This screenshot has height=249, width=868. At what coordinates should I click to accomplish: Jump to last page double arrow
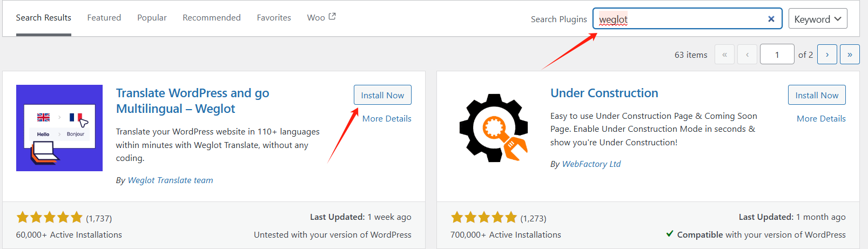point(850,55)
